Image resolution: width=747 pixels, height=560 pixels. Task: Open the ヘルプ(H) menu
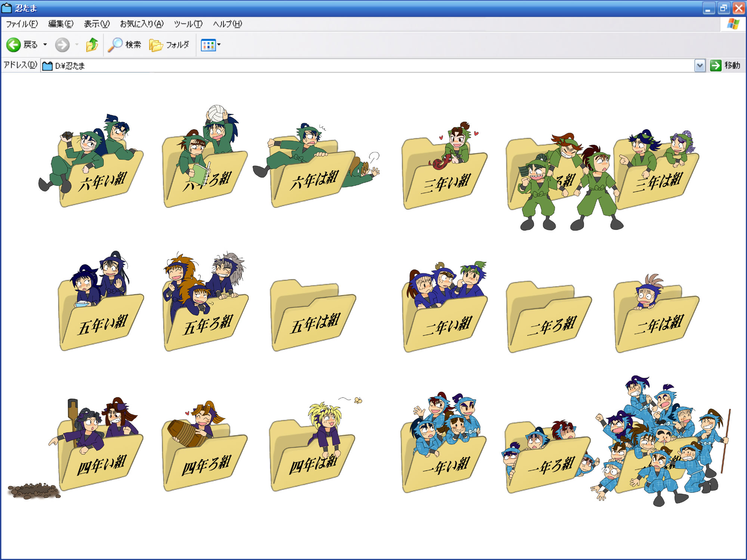[227, 24]
